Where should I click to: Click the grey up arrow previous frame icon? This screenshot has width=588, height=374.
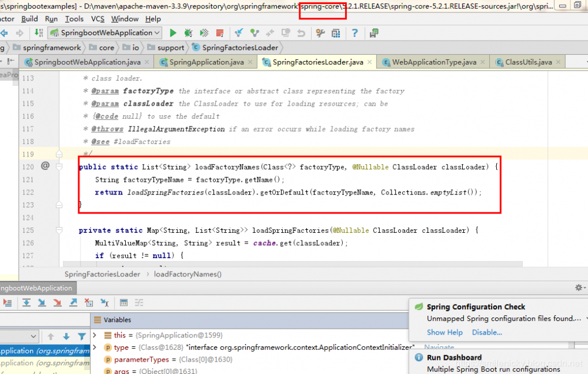click(51, 336)
